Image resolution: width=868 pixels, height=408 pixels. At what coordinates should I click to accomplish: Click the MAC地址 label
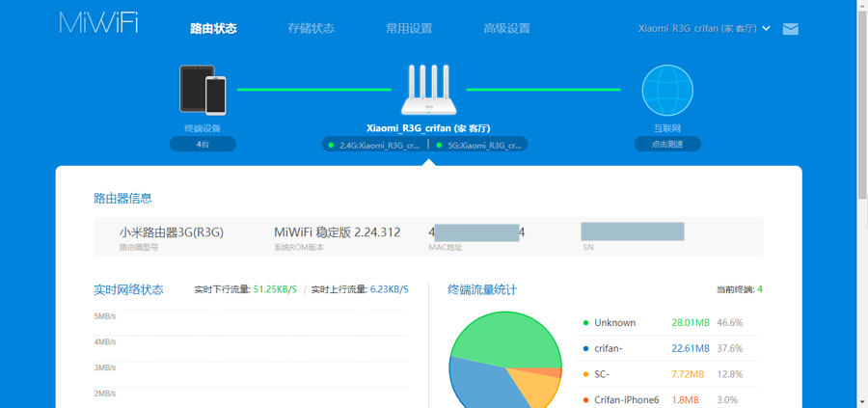tap(445, 248)
